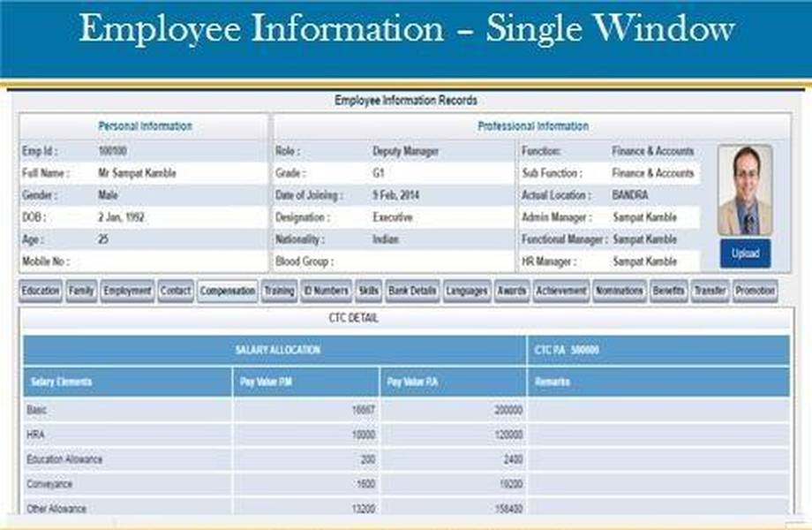Click the empty Mobile No field
The height and width of the screenshot is (530, 812).
(177, 261)
